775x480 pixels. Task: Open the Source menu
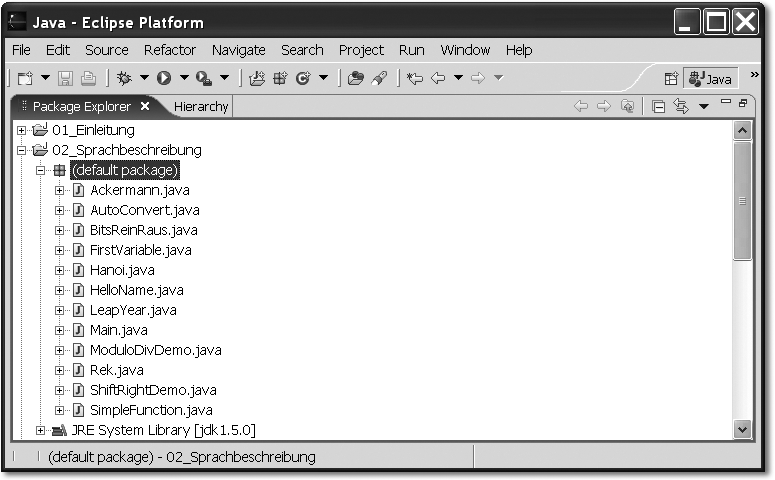tap(107, 50)
